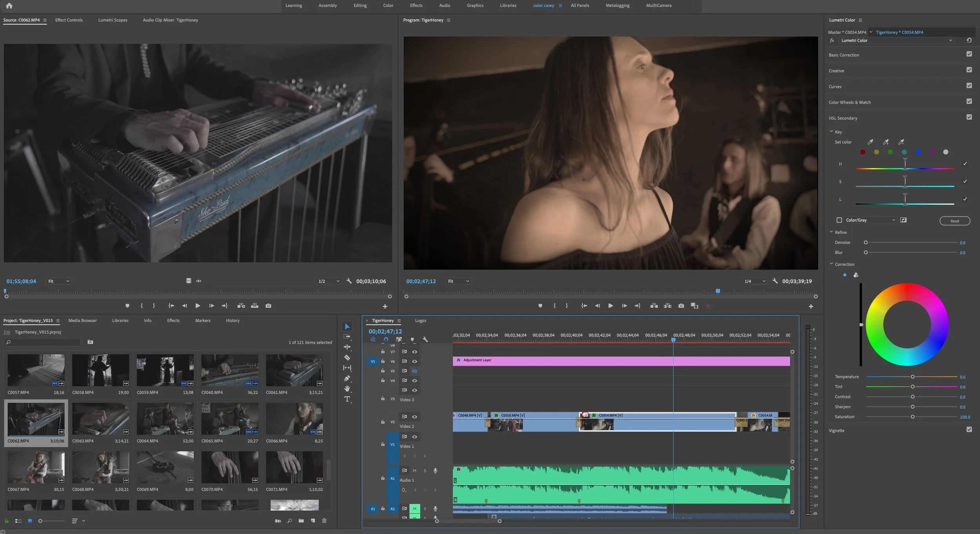Image resolution: width=980 pixels, height=534 pixels.
Task: Toggle V6 track visibility eye
Action: tap(414, 361)
